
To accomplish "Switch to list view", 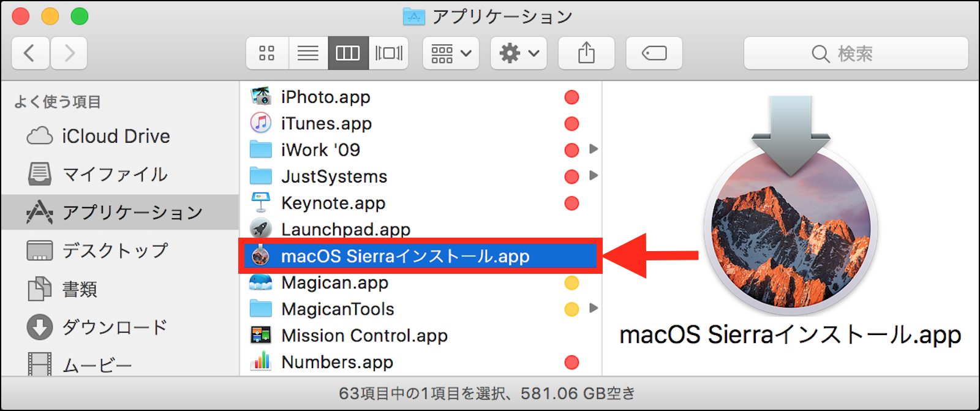I will tap(308, 53).
